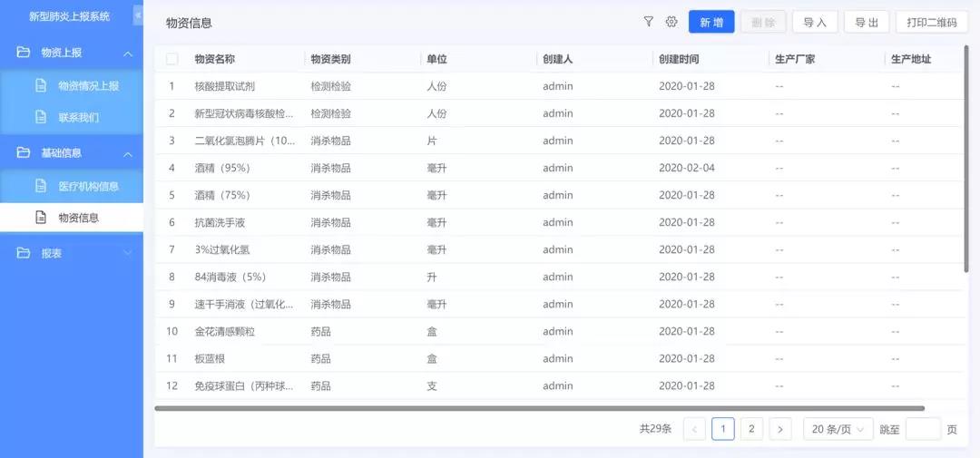Click the folder icon beside 基础信息
This screenshot has height=458, width=980.
pos(23,152)
